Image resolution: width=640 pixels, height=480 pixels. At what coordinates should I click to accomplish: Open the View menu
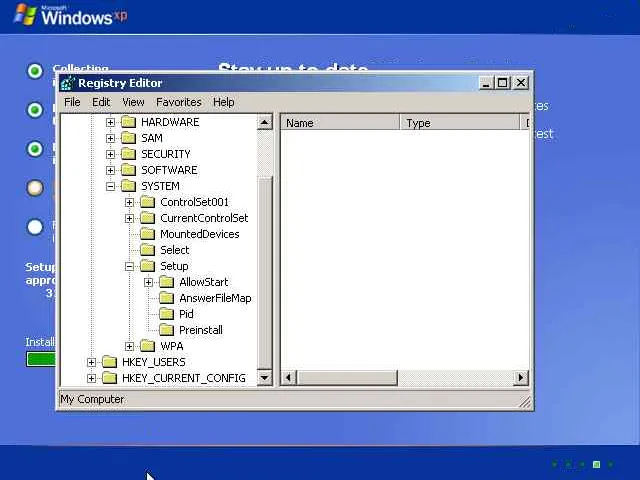pos(133,102)
